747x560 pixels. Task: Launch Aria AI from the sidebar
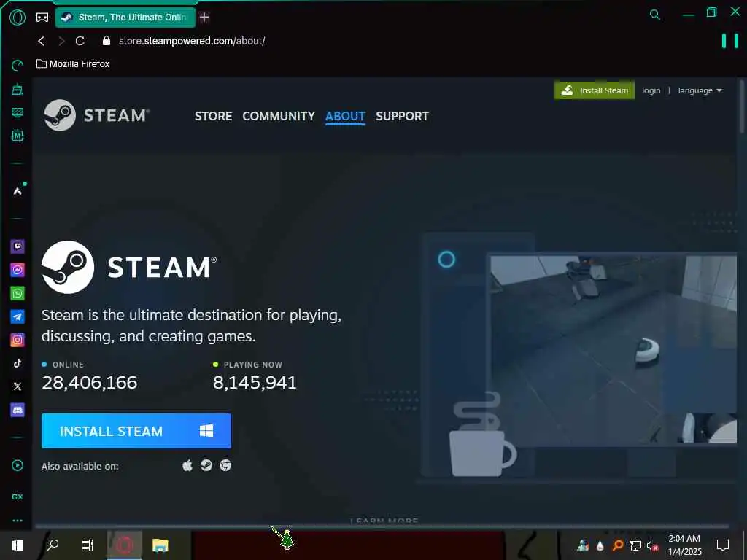point(18,191)
